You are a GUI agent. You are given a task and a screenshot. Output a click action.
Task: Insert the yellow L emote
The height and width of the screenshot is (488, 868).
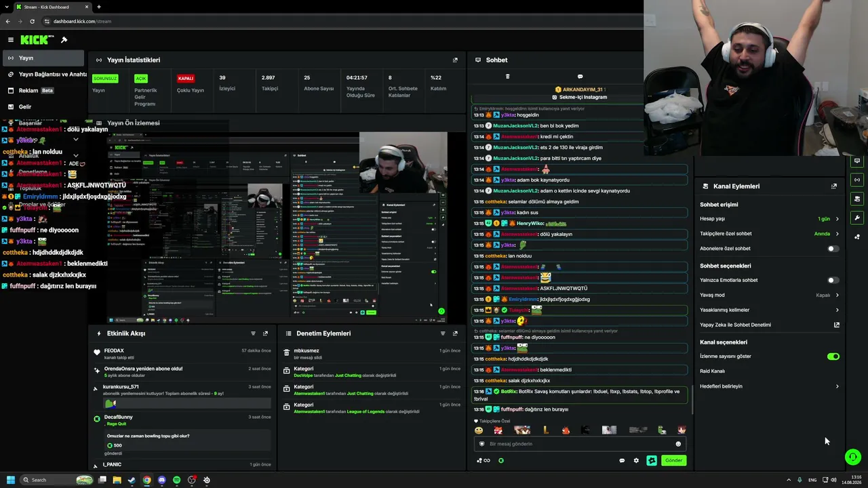point(546,430)
